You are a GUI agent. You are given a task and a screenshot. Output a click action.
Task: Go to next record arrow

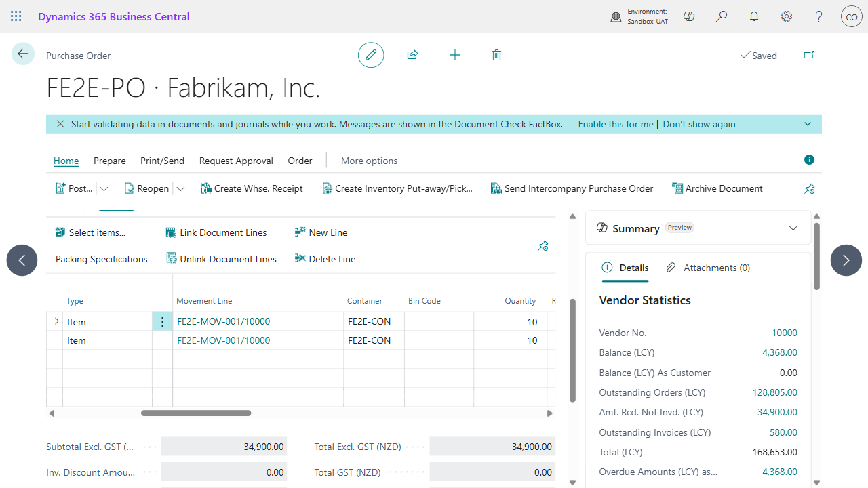(846, 260)
